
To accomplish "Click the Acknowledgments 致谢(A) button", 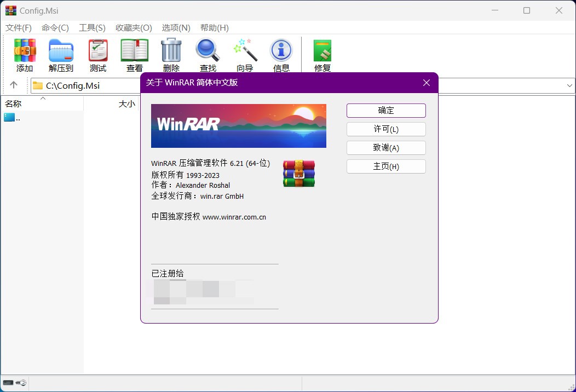I will click(386, 148).
